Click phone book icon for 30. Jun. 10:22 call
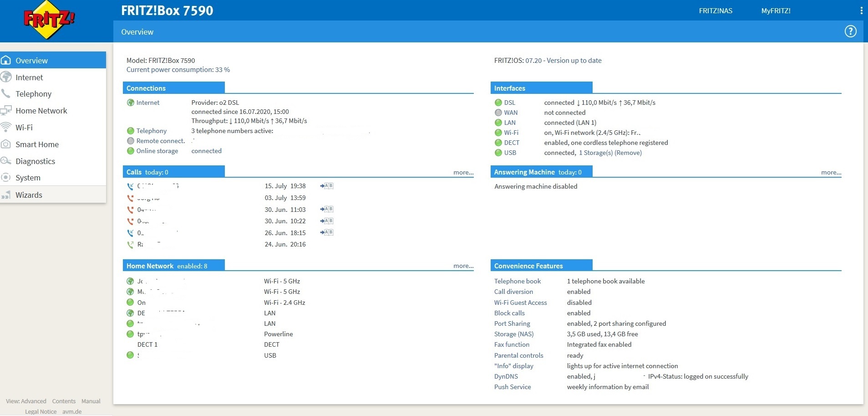This screenshot has width=868, height=416. pos(327,221)
